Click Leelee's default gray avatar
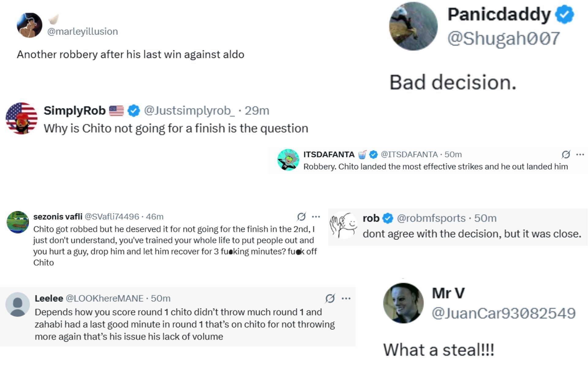Image resolution: width=588 pixels, height=368 pixels. [17, 304]
